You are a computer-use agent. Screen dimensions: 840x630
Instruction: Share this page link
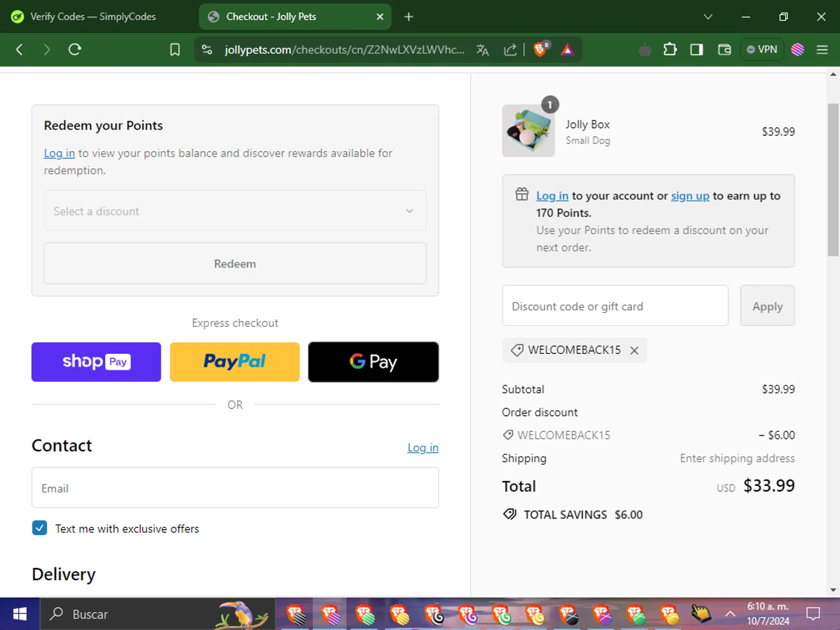(x=510, y=50)
